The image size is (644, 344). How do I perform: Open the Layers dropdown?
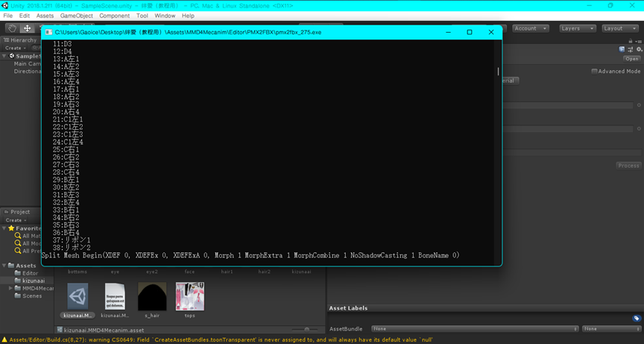click(577, 28)
